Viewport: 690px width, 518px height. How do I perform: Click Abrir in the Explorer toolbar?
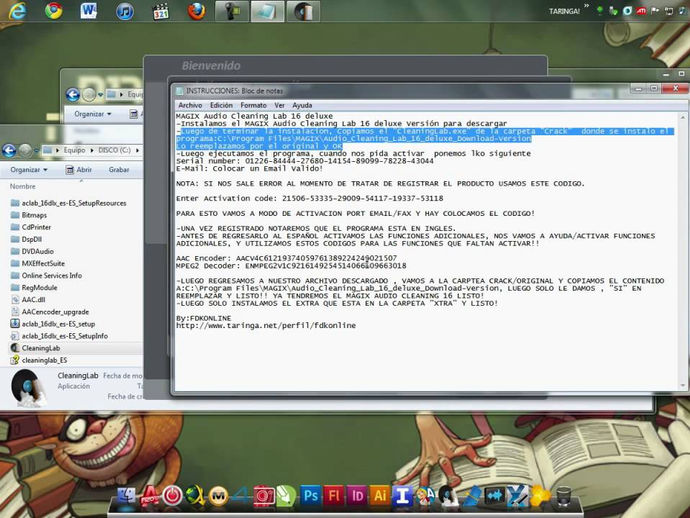pyautogui.click(x=79, y=170)
